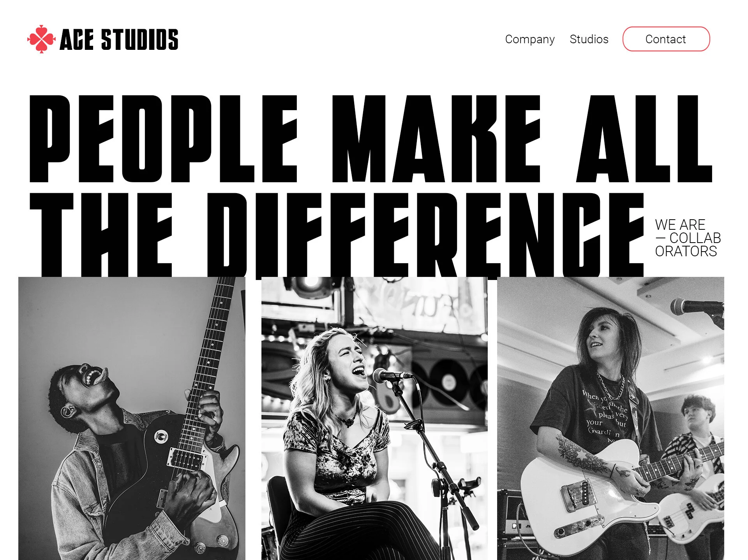
Task: Click the word DIFFERENCE in headline
Action: point(425,235)
